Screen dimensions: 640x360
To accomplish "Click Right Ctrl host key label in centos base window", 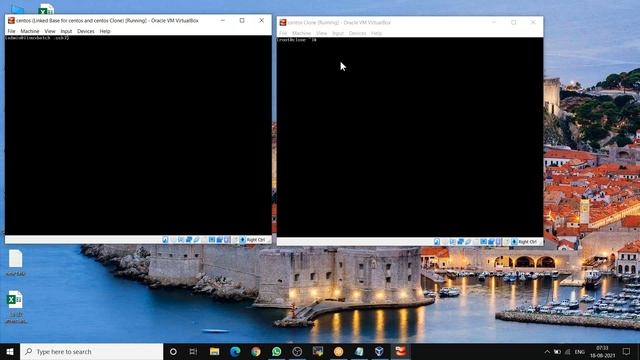I will tap(256, 240).
